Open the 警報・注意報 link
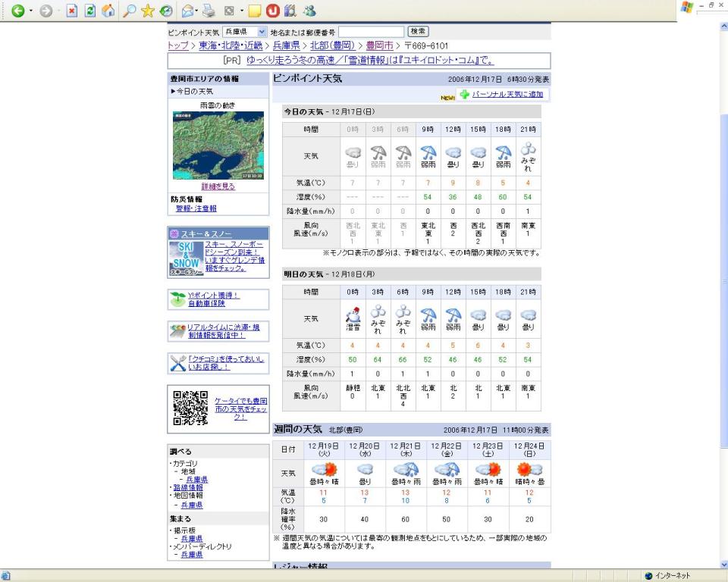 click(x=196, y=208)
